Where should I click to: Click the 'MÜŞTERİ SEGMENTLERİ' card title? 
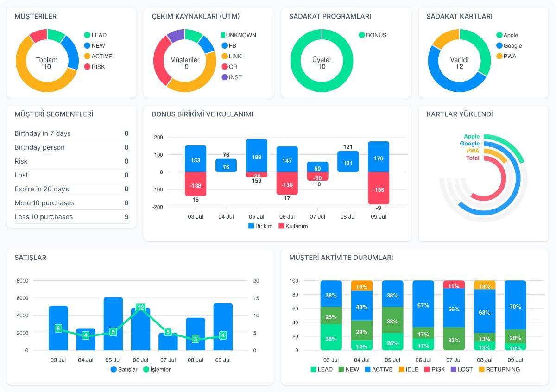click(54, 114)
